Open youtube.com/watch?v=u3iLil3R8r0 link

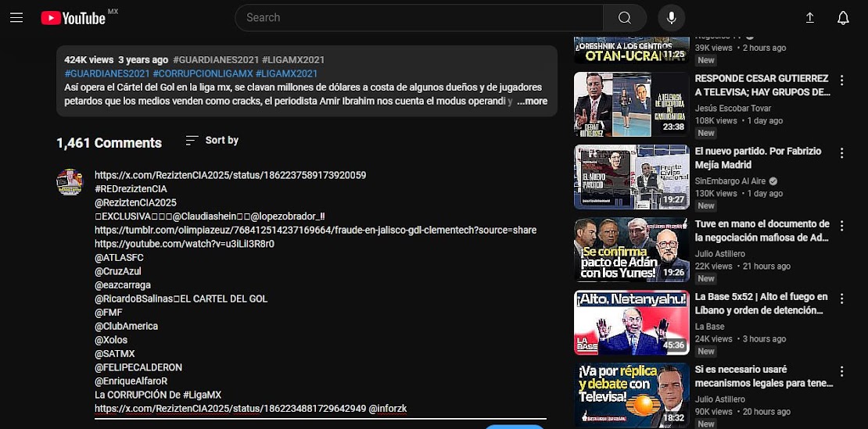(x=185, y=244)
